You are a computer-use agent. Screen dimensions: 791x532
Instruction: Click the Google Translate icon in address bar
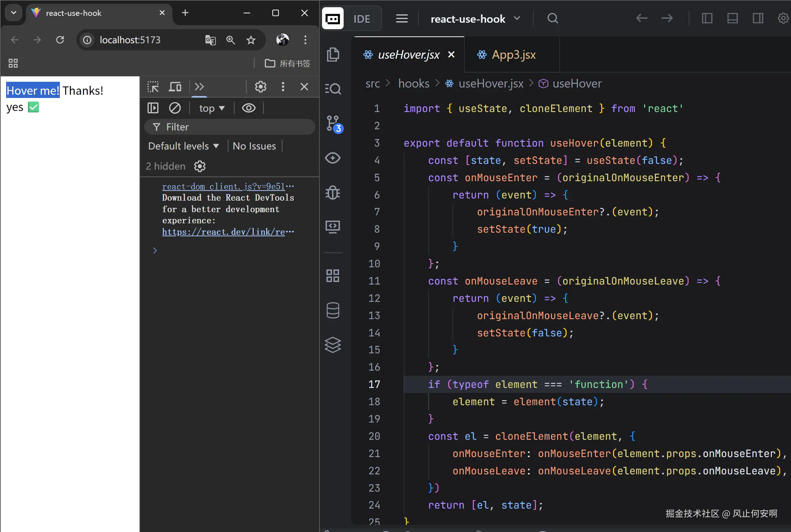210,40
